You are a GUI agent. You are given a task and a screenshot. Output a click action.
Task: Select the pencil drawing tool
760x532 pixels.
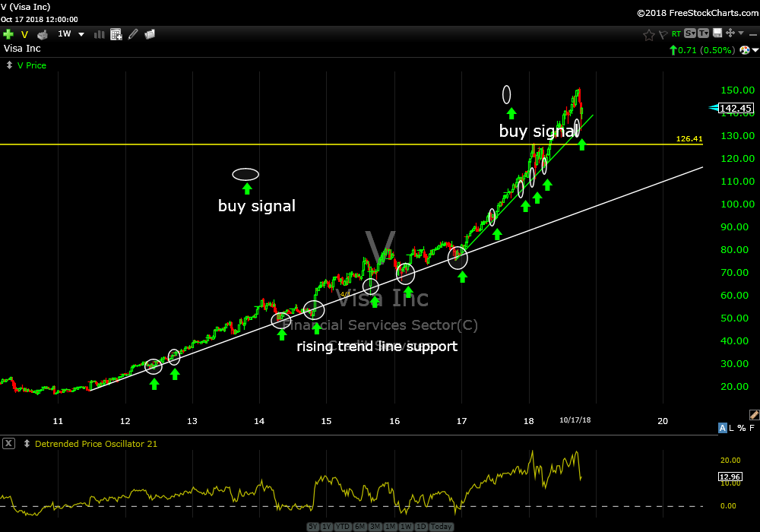click(x=133, y=34)
